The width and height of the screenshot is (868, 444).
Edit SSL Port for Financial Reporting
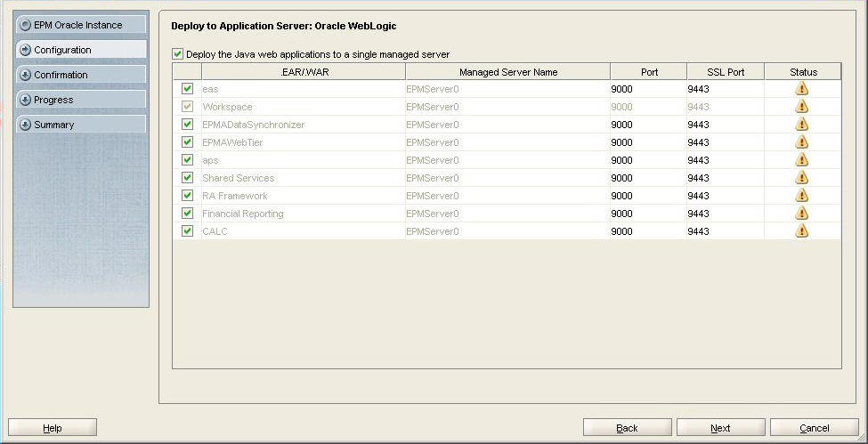pos(726,213)
